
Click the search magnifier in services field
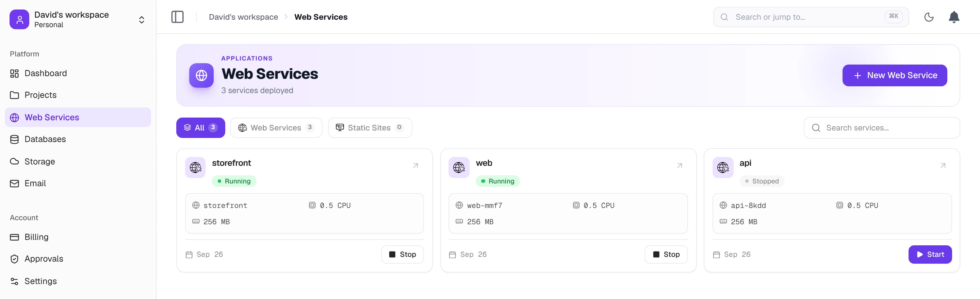816,128
